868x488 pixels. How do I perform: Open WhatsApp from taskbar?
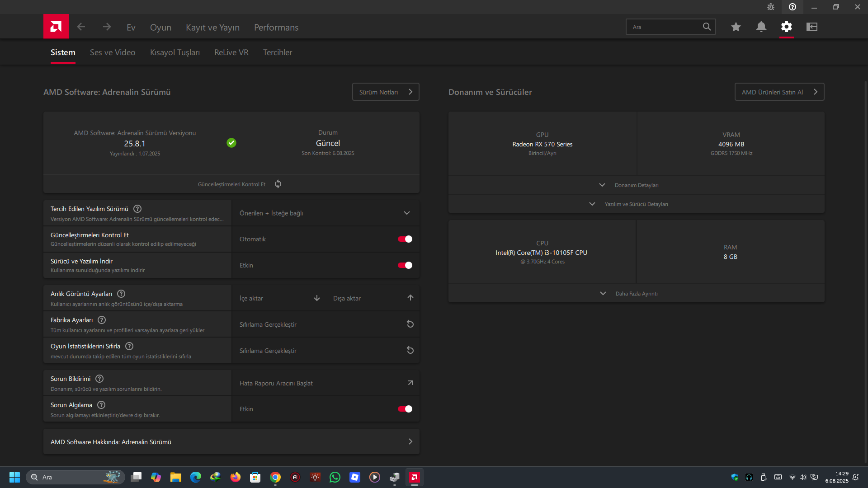tap(335, 477)
